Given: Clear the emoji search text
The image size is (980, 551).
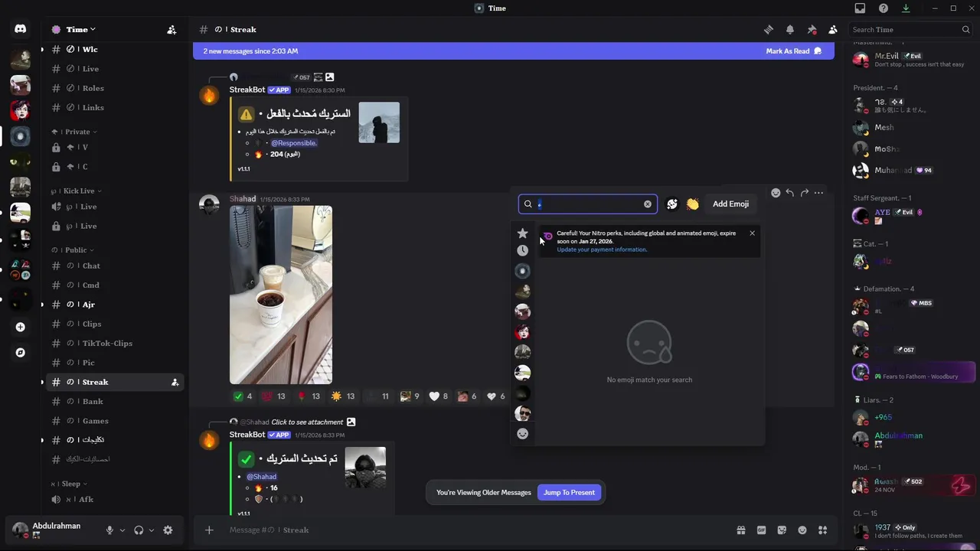Looking at the screenshot, I should pyautogui.click(x=648, y=204).
